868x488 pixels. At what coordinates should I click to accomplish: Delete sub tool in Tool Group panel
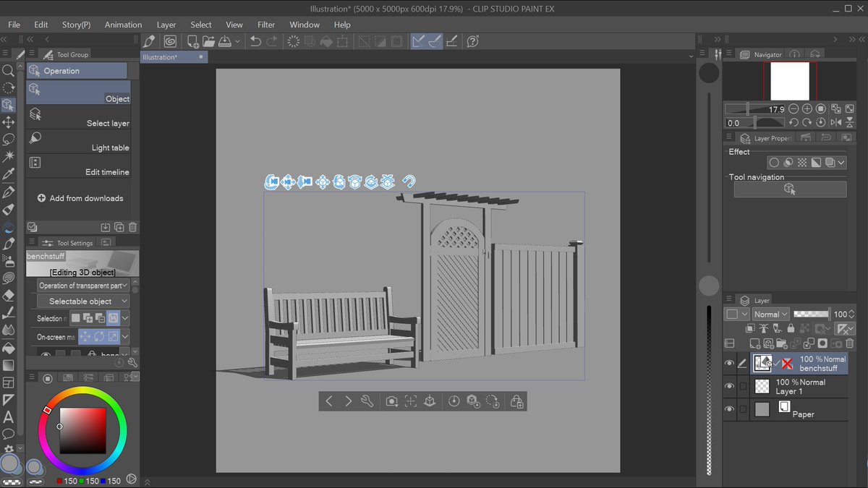tap(132, 227)
